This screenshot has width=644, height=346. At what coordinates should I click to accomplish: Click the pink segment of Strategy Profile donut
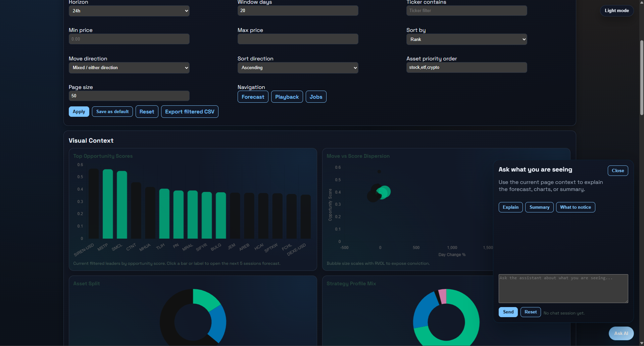[443, 296]
